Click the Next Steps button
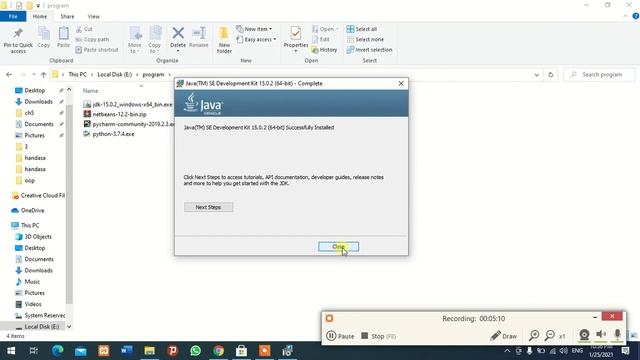This screenshot has height=360, width=640. (x=208, y=207)
